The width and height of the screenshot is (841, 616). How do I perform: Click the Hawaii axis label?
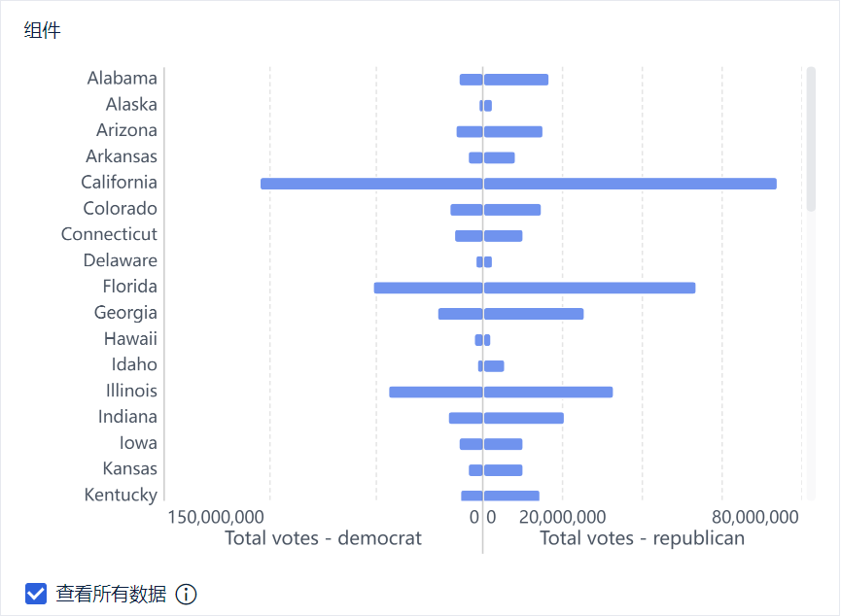coord(130,339)
